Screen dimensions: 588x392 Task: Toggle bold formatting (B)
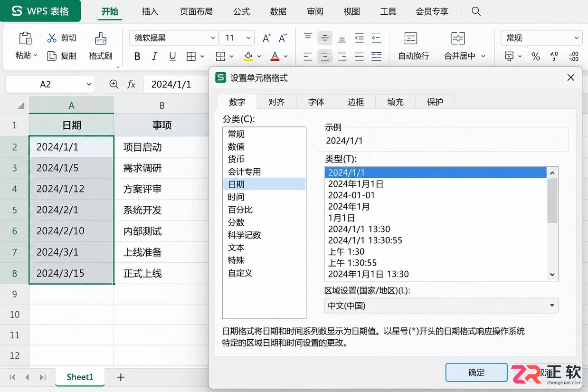tap(137, 57)
